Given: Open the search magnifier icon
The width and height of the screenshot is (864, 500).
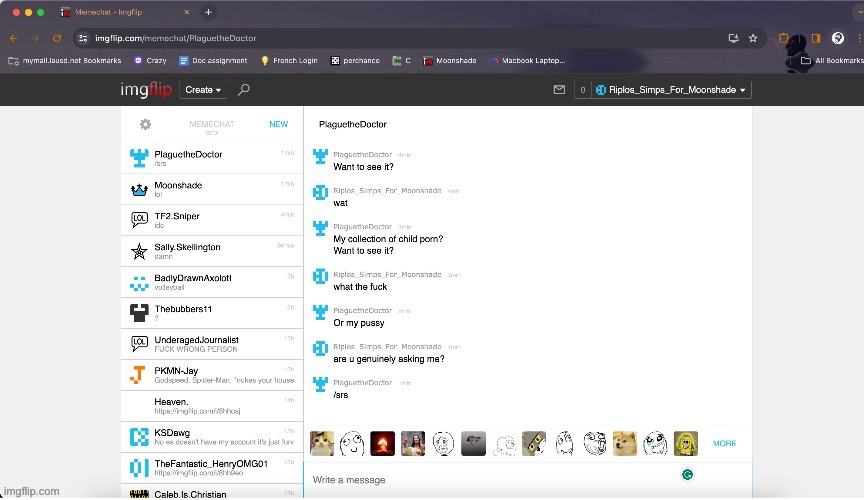Looking at the screenshot, I should pyautogui.click(x=244, y=90).
